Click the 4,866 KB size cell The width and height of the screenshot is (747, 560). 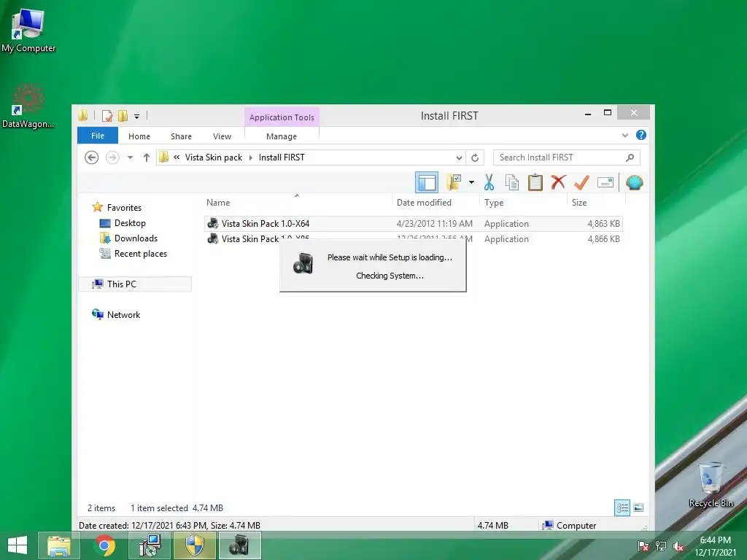point(603,239)
